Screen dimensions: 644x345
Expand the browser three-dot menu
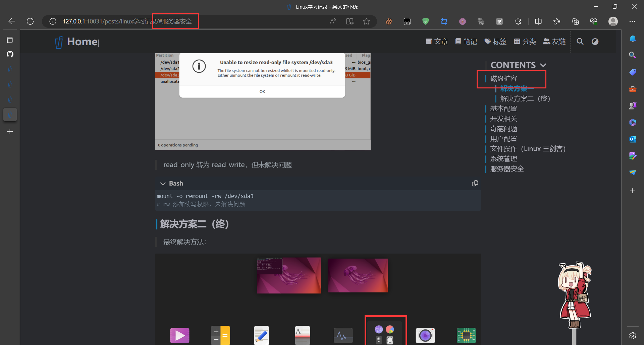click(x=633, y=21)
